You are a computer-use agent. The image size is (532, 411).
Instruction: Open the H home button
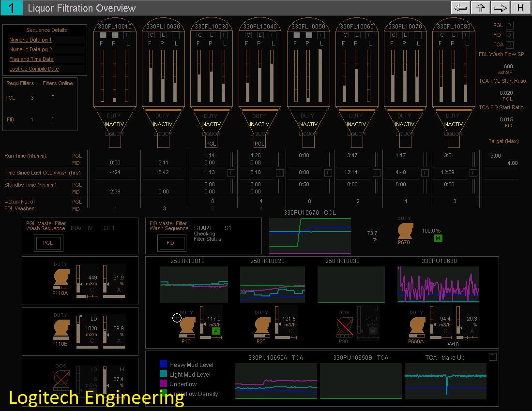tap(520, 8)
